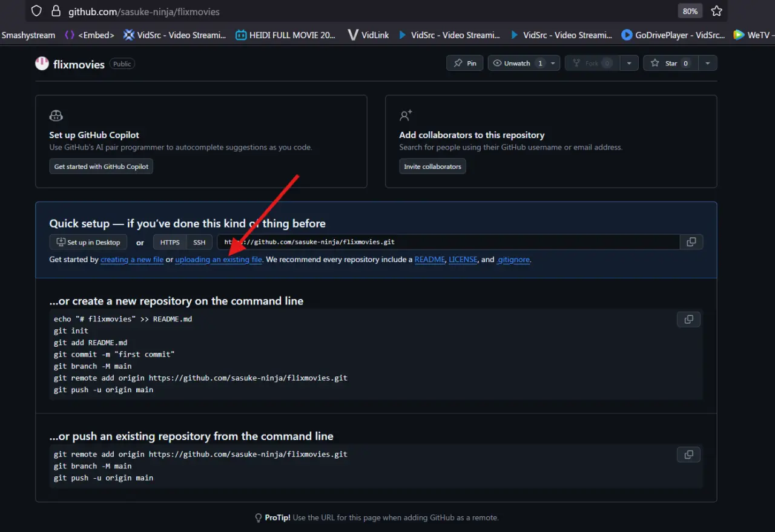Expand the Unwatch notifications dropdown arrow
The width and height of the screenshot is (775, 532).
pos(553,63)
